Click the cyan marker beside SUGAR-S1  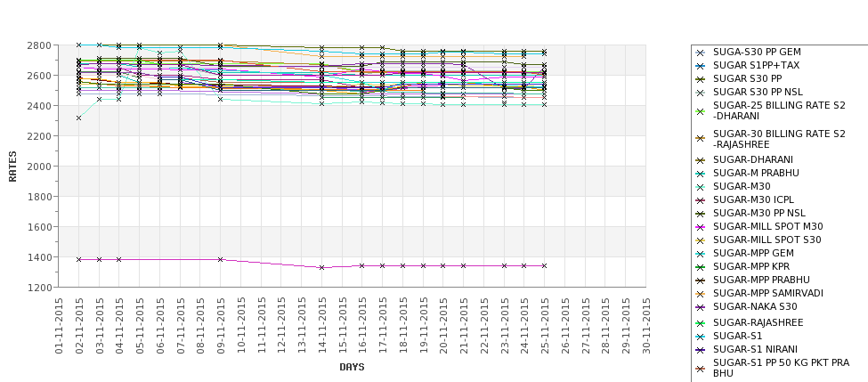tap(701, 337)
